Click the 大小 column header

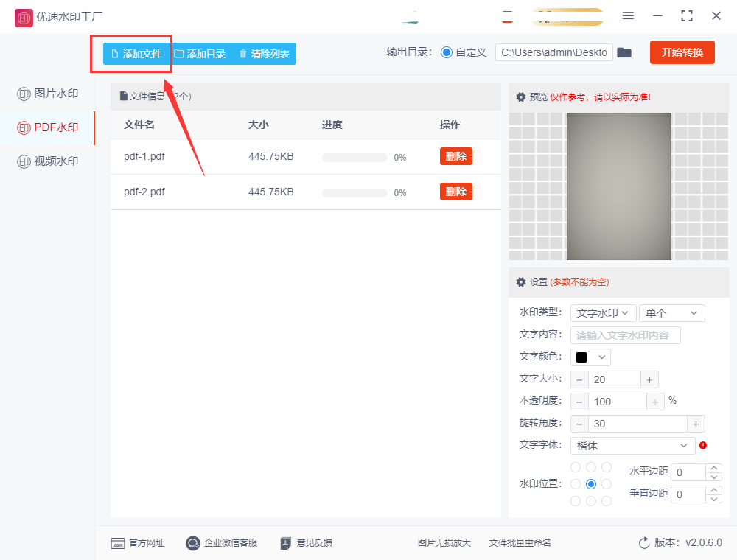259,125
